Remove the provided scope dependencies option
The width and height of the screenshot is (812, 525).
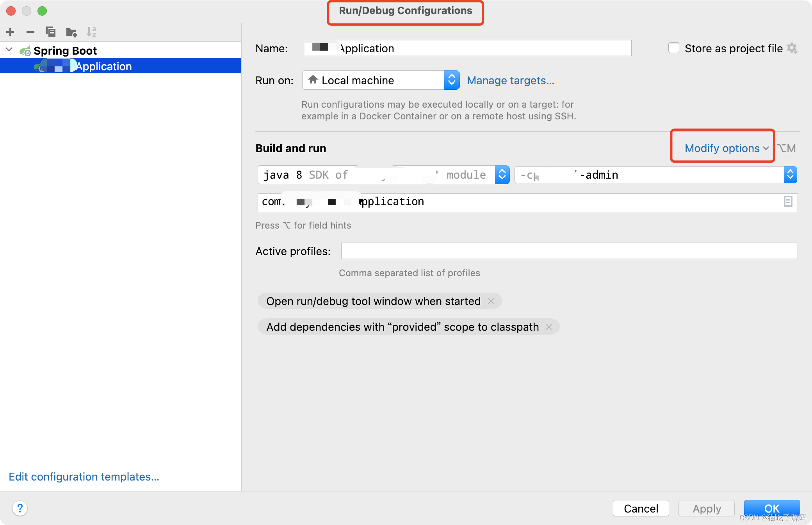click(548, 327)
